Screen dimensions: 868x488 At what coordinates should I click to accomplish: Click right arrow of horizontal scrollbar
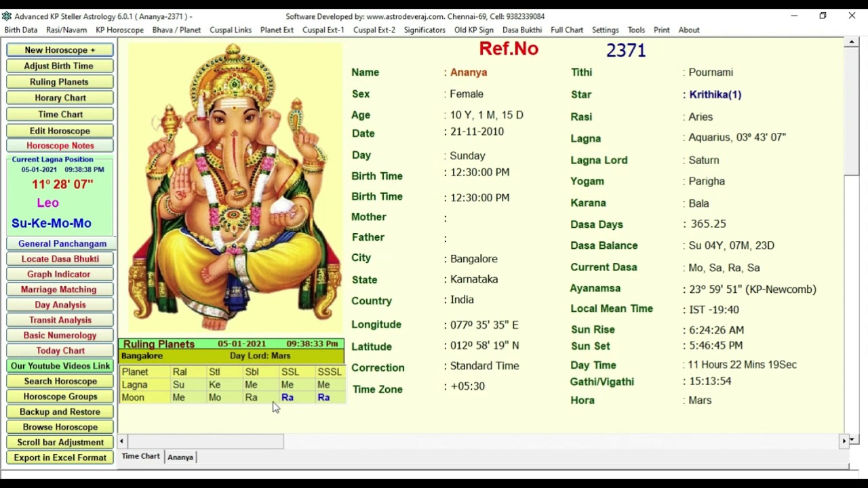pos(844,441)
